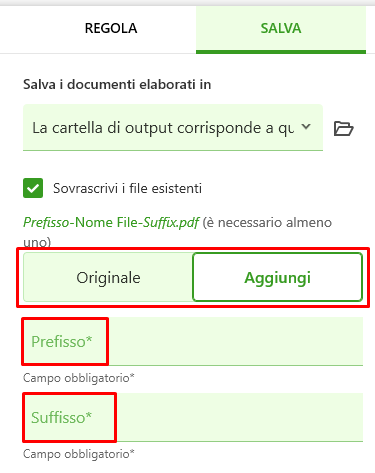The image size is (375, 473).
Task: Open the browse output folder icon
Action: click(343, 128)
